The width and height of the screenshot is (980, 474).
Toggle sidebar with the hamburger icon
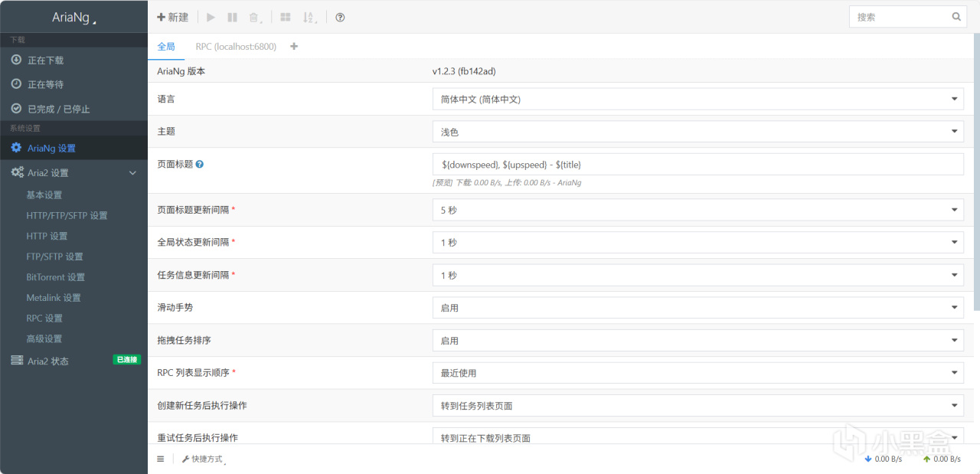(161, 459)
